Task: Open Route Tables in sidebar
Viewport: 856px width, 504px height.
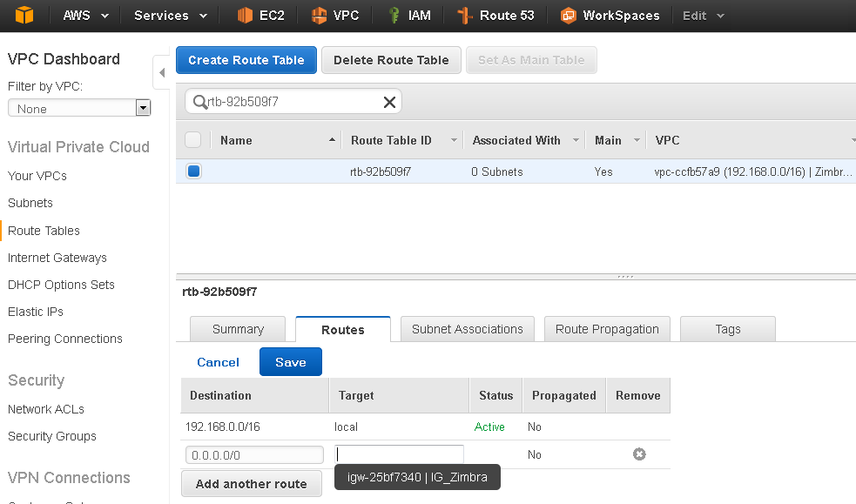Action: [44, 231]
